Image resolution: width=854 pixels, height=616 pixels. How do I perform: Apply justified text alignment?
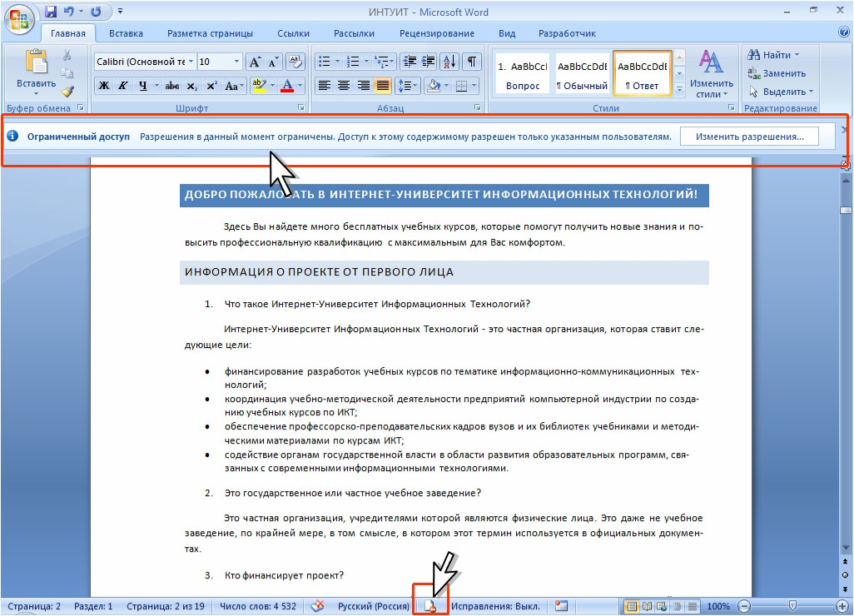(383, 86)
